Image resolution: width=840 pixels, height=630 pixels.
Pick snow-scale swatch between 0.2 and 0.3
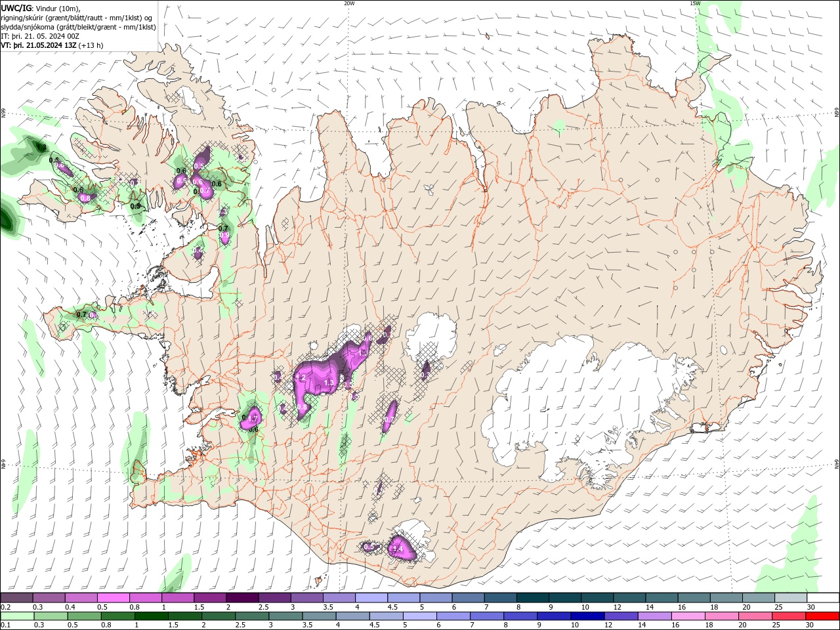tap(17, 598)
